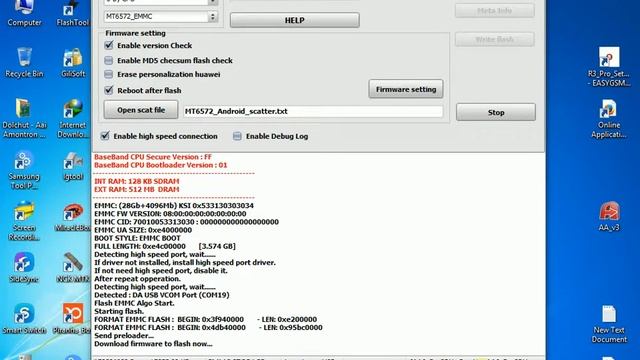Click the 'BOOT STYLE: EMMC BOOT' log line
Viewport: 640px width, 360px height.
tap(137, 238)
